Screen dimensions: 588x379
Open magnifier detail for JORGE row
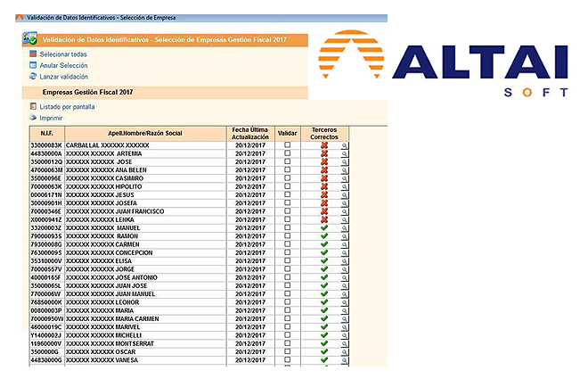[344, 270]
